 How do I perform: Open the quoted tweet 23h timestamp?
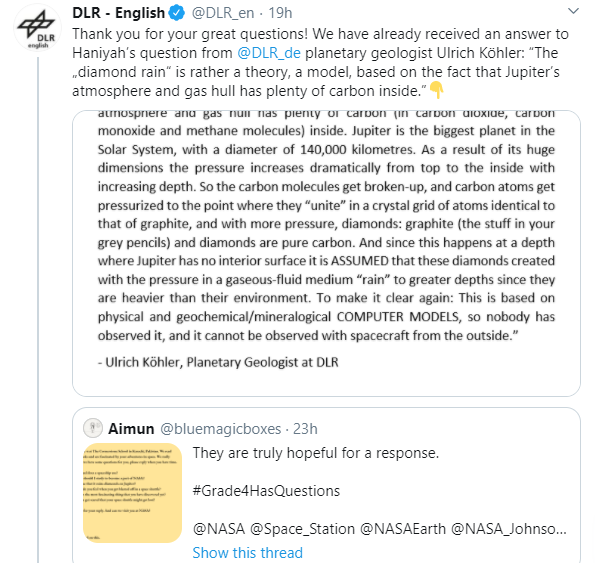click(x=305, y=429)
